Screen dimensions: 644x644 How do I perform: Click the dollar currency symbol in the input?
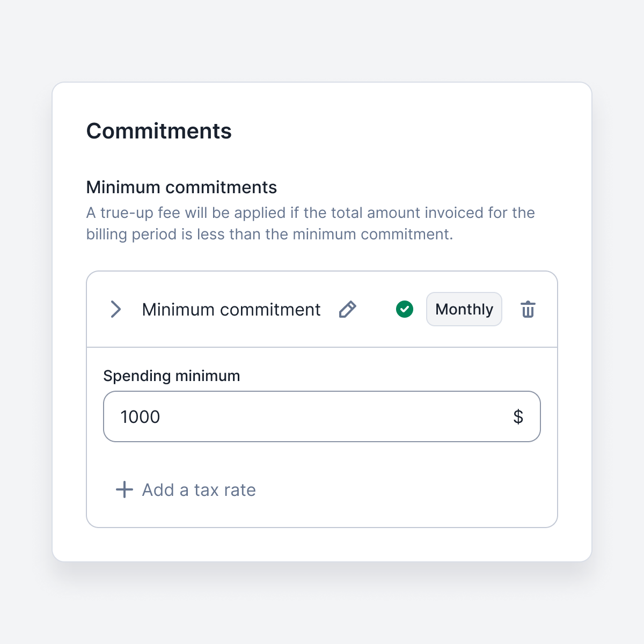[518, 416]
